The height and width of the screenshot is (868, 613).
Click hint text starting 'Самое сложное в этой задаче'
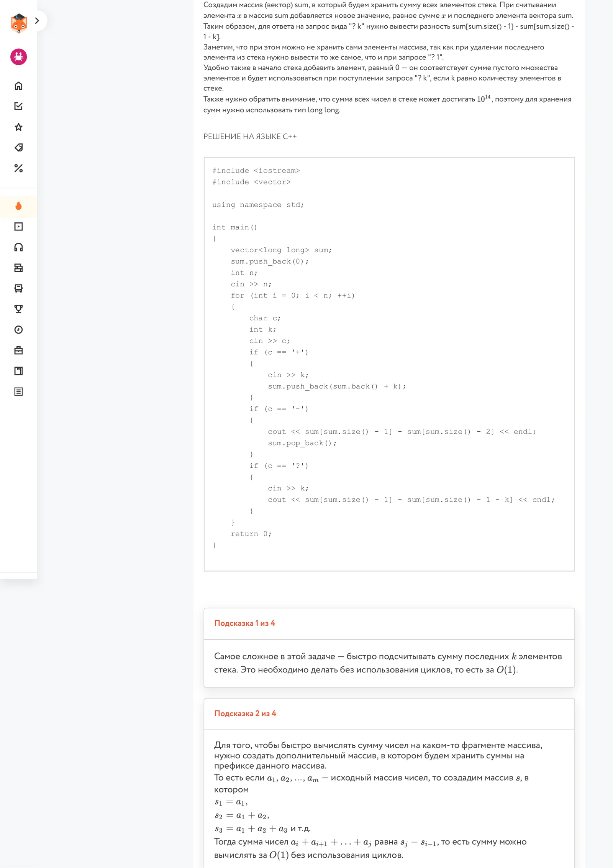[x=388, y=663]
